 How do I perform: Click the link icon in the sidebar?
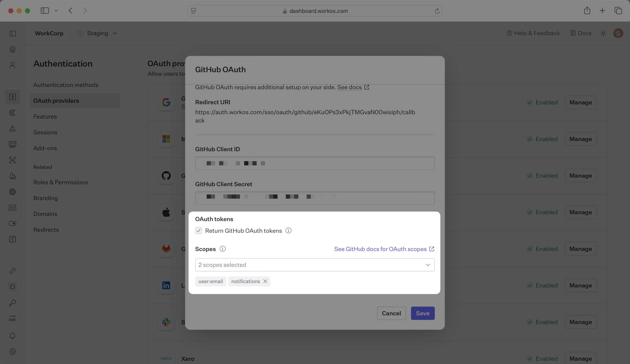click(x=12, y=271)
